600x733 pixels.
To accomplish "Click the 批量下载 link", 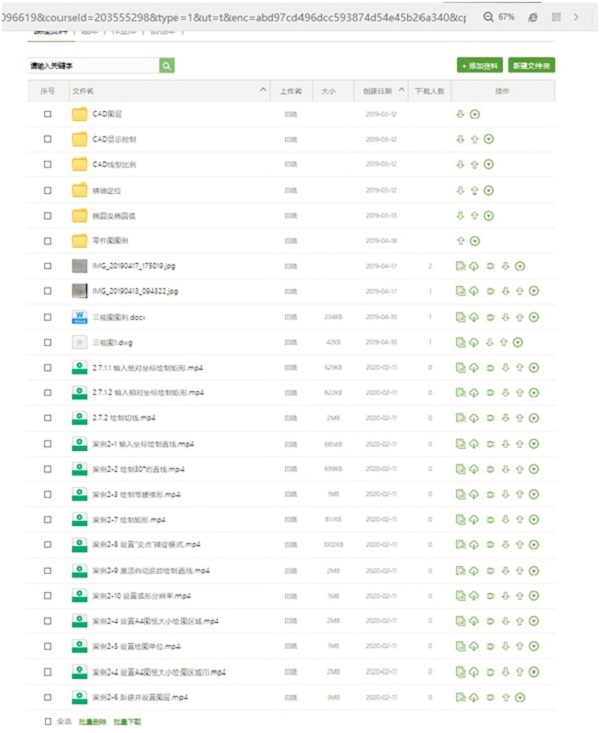I will tap(127, 720).
